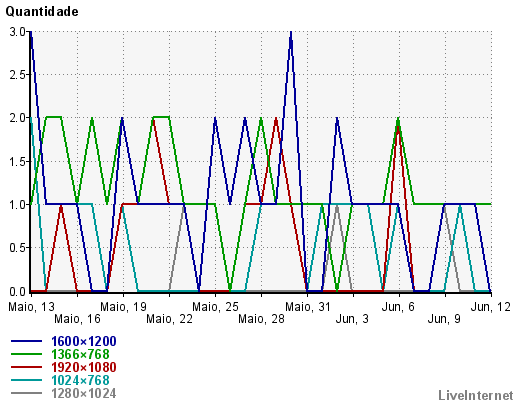
Task: Click the 1.0 y-axis label
Action: point(17,205)
